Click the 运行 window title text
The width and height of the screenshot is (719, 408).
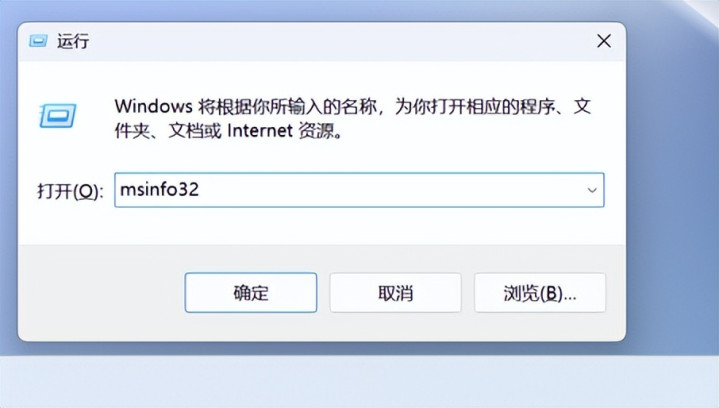pyautogui.click(x=73, y=41)
